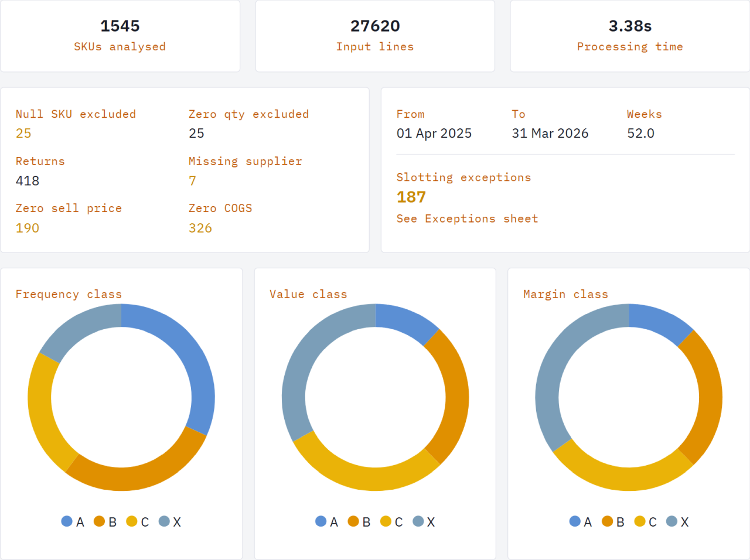
Task: Click the Slotting exceptions count 187
Action: [x=411, y=197]
